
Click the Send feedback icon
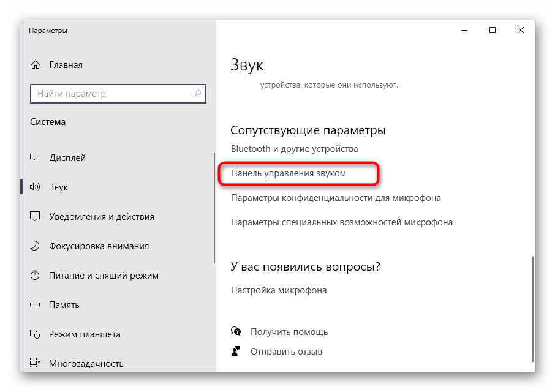236,352
